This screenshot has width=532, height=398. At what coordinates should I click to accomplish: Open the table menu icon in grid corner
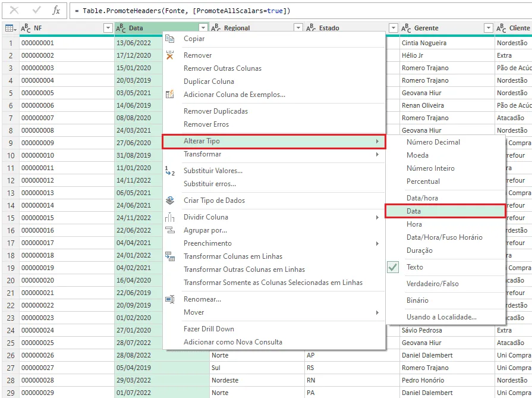click(x=11, y=28)
